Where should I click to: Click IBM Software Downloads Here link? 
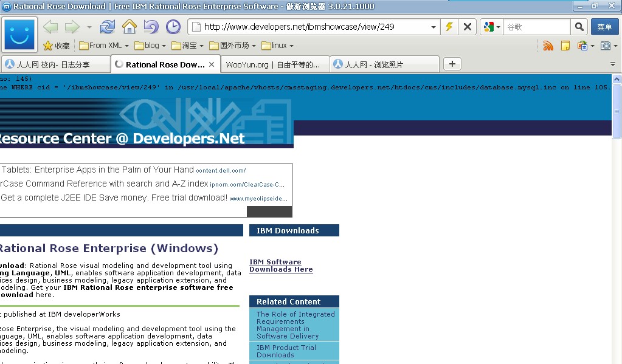(281, 266)
